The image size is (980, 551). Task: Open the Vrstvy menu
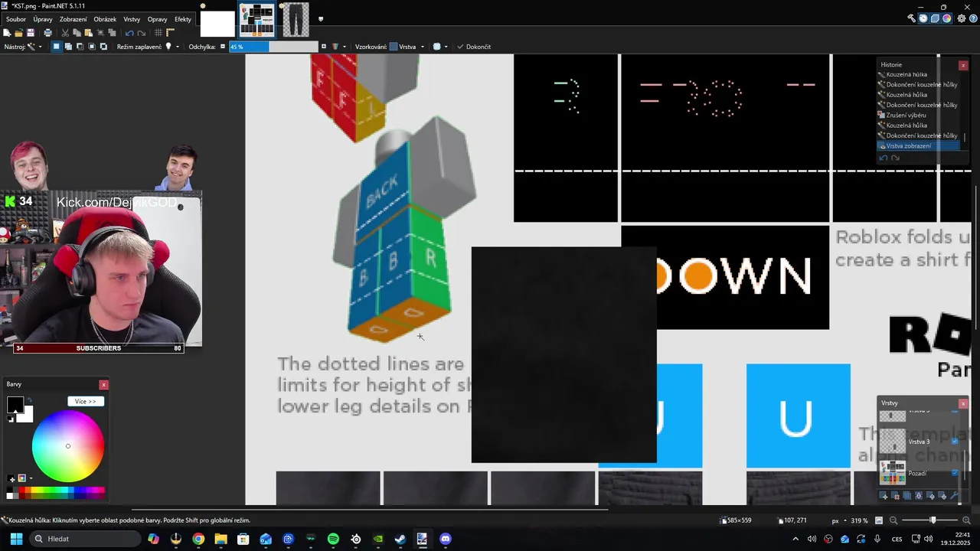pos(132,19)
